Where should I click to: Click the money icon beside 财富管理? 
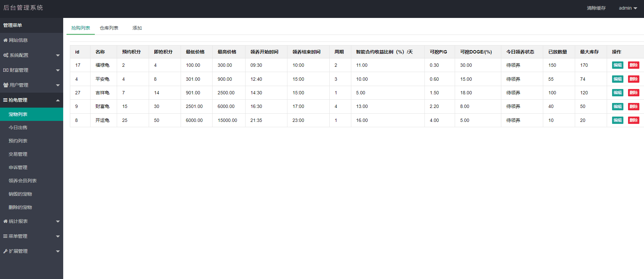pos(6,70)
